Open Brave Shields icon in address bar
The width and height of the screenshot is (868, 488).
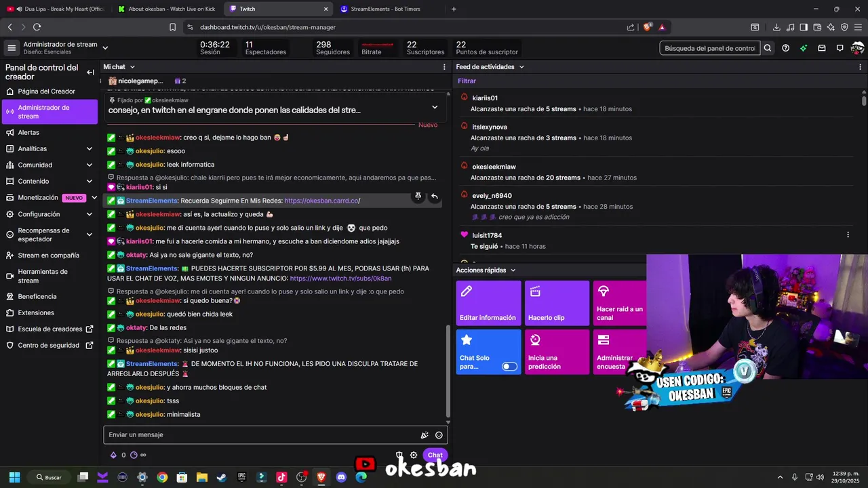[647, 27]
